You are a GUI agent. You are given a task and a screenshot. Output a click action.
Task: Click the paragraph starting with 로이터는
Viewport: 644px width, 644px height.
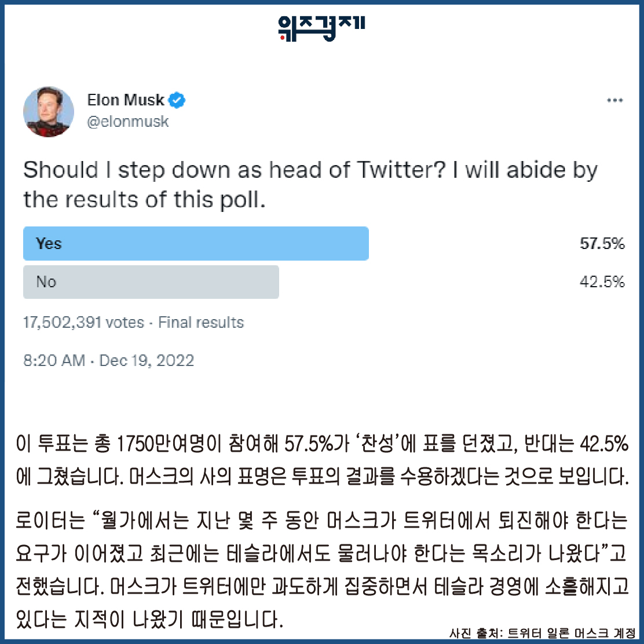coord(321,570)
